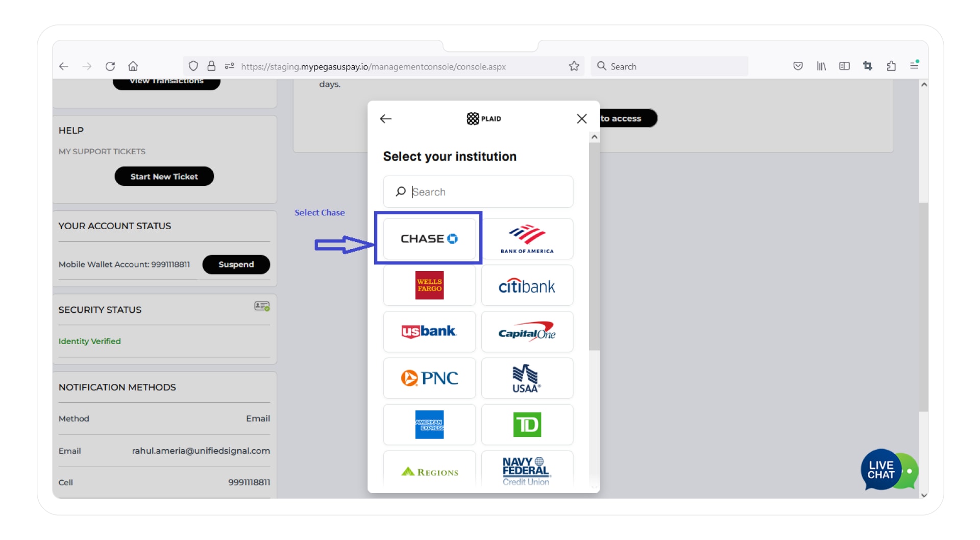Show site security lock info

[x=211, y=66]
